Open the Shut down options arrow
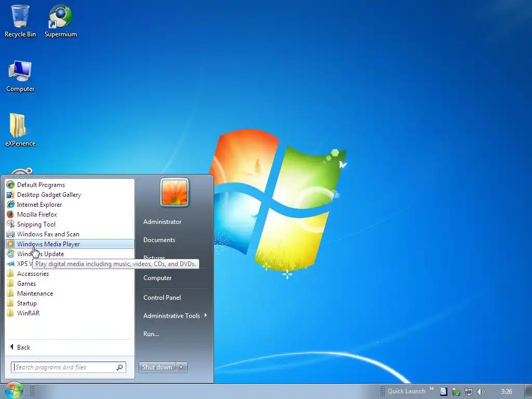Viewport: 532px width, 399px height. click(x=181, y=367)
